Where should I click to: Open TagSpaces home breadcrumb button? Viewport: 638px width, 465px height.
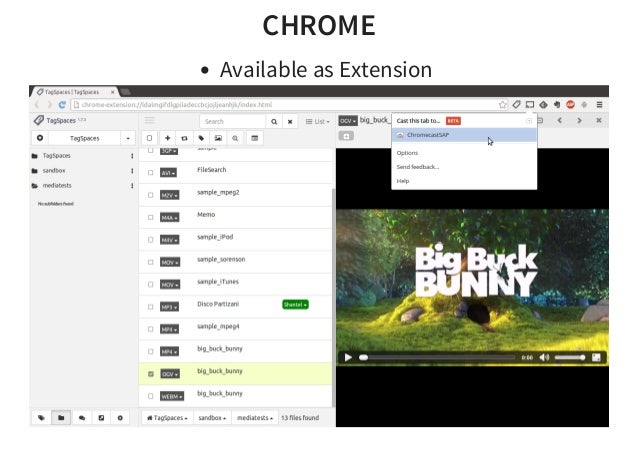167,418
